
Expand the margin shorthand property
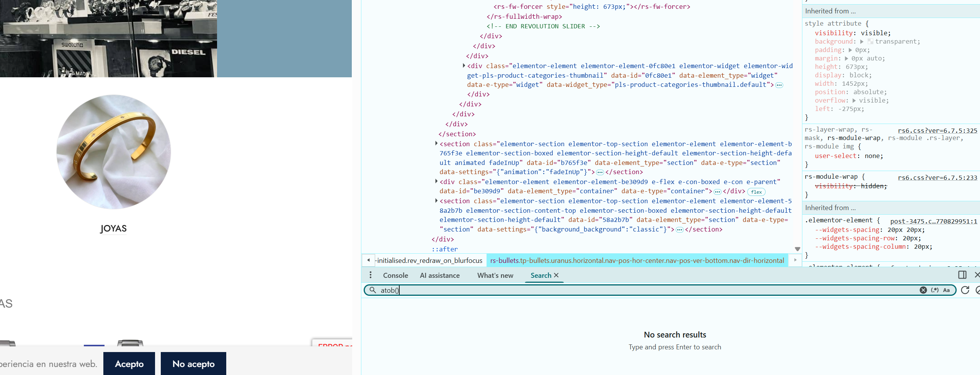846,59
